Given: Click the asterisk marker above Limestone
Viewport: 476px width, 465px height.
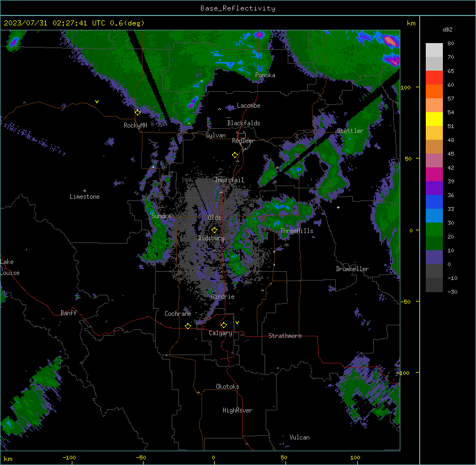Looking at the screenshot, I should [x=84, y=191].
